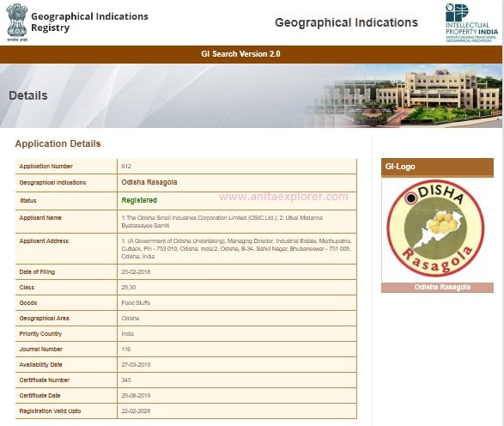Click the Details banner heading
The height and width of the screenshot is (426, 504).
[x=28, y=95]
